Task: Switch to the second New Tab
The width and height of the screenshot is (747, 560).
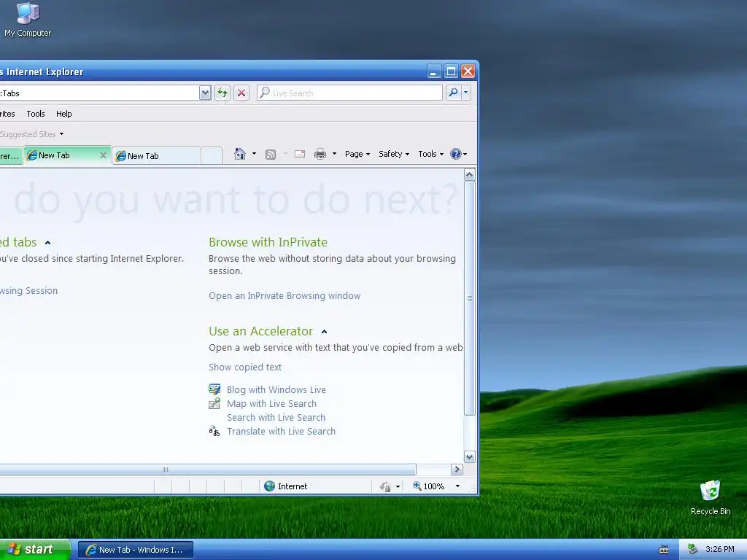Action: coord(156,156)
